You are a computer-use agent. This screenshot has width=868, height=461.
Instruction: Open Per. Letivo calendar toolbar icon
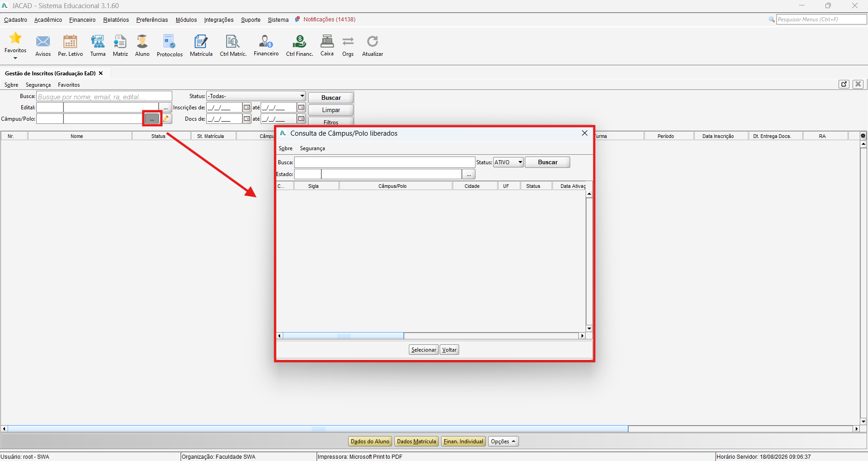(70, 42)
